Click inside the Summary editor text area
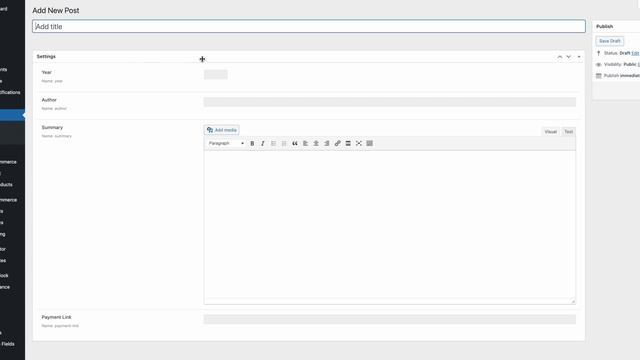640x360 pixels. coord(389,224)
